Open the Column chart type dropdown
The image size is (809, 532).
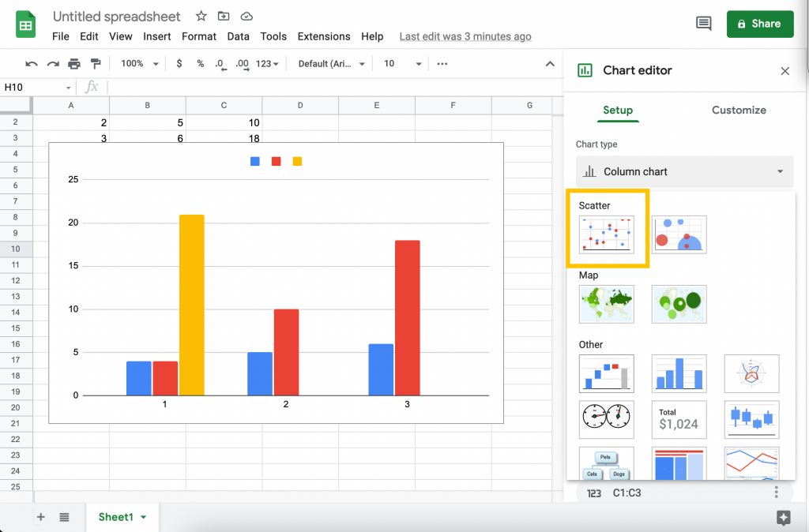pyautogui.click(x=684, y=171)
